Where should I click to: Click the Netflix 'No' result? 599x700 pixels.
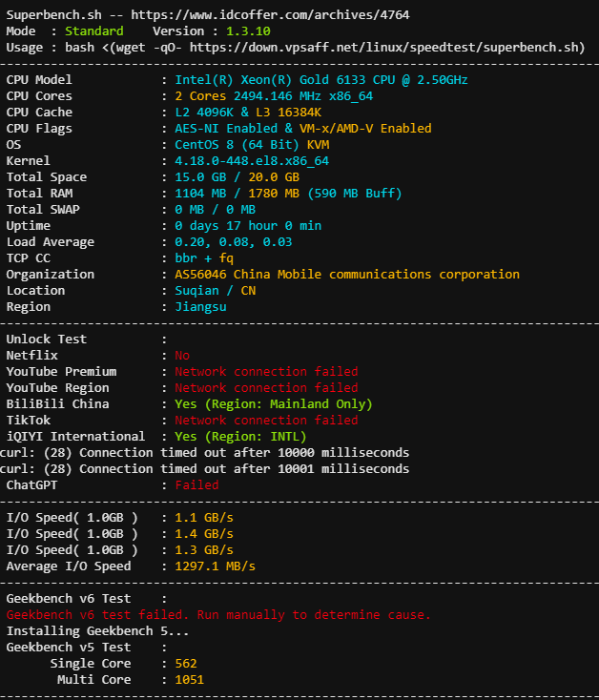[x=182, y=356]
